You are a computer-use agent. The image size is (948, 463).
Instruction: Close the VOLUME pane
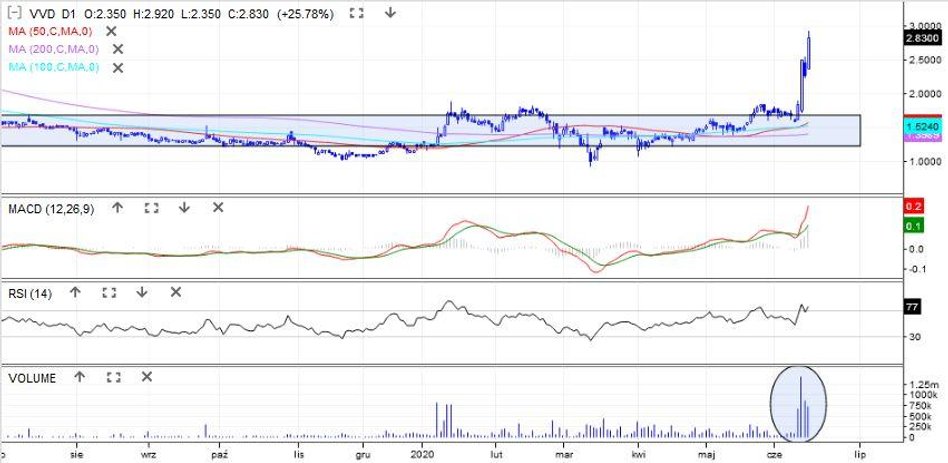(x=147, y=378)
